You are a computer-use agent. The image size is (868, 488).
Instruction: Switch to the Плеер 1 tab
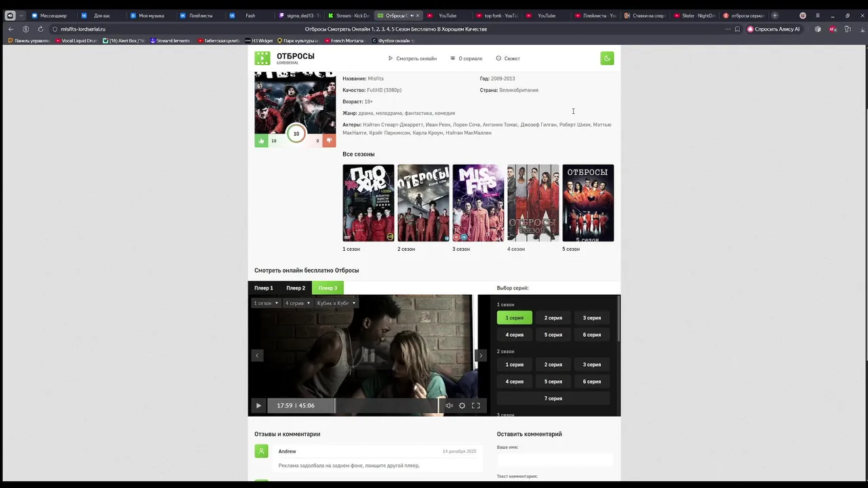click(264, 288)
